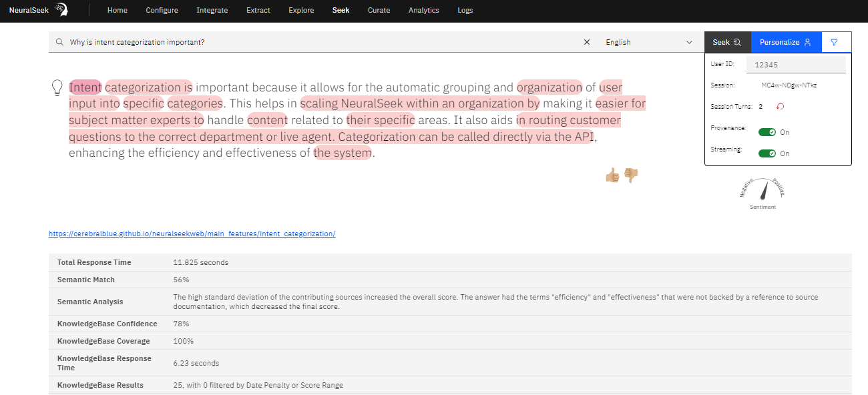The width and height of the screenshot is (868, 395).
Task: Click the Session Turns count value 2
Action: [761, 107]
